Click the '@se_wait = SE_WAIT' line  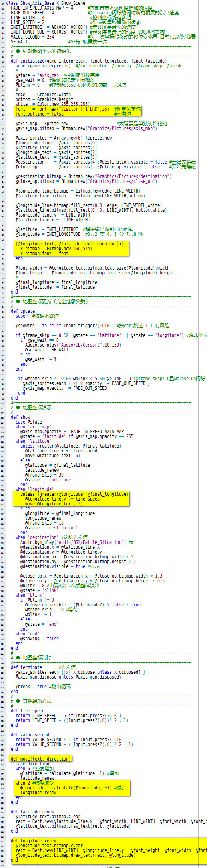[x=47, y=350]
